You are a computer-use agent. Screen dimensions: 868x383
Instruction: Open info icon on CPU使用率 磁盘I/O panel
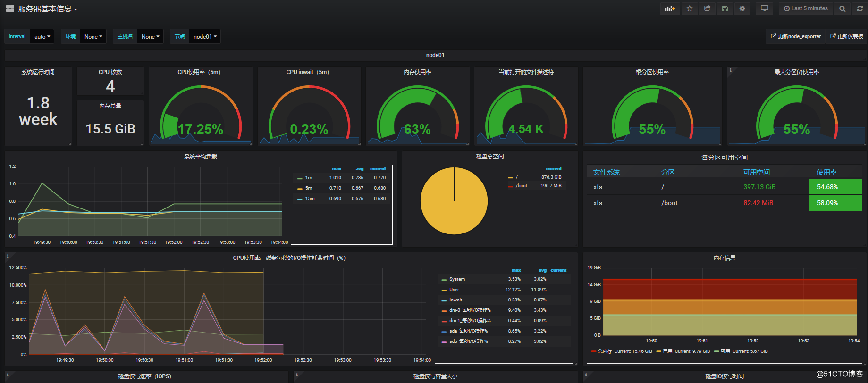pos(8,256)
